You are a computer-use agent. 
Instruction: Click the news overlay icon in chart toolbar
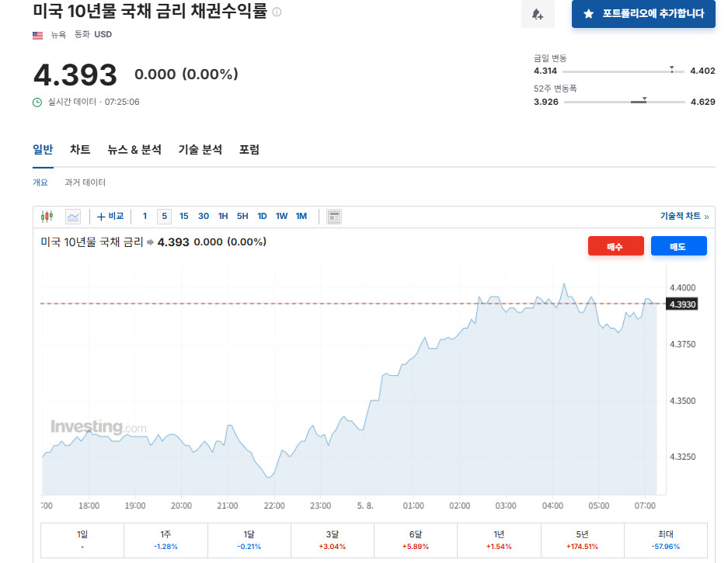point(334,217)
